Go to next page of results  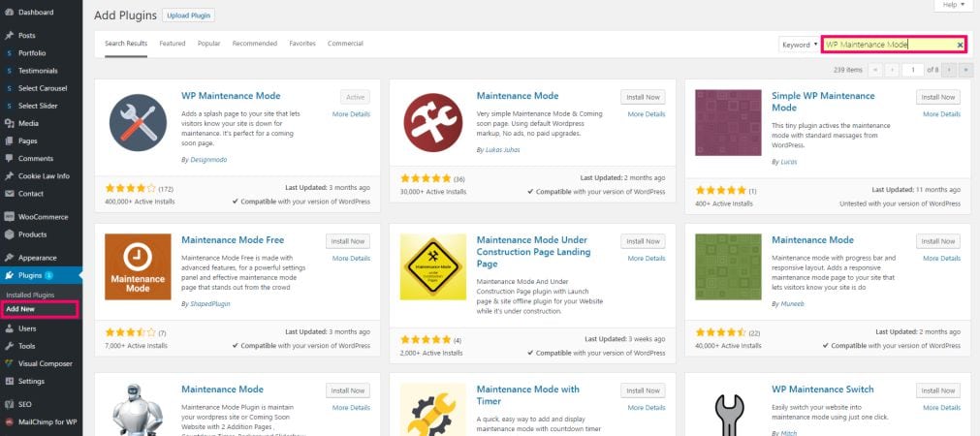click(949, 70)
